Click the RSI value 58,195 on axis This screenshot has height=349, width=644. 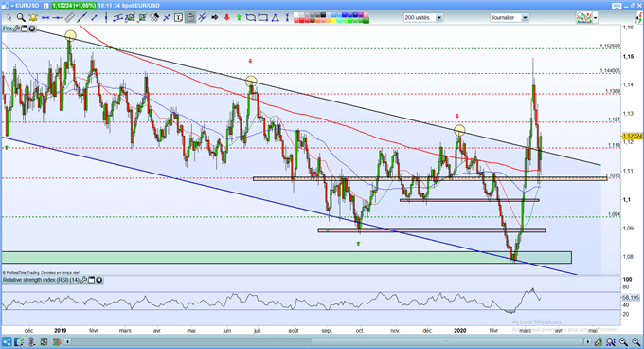[x=632, y=297]
